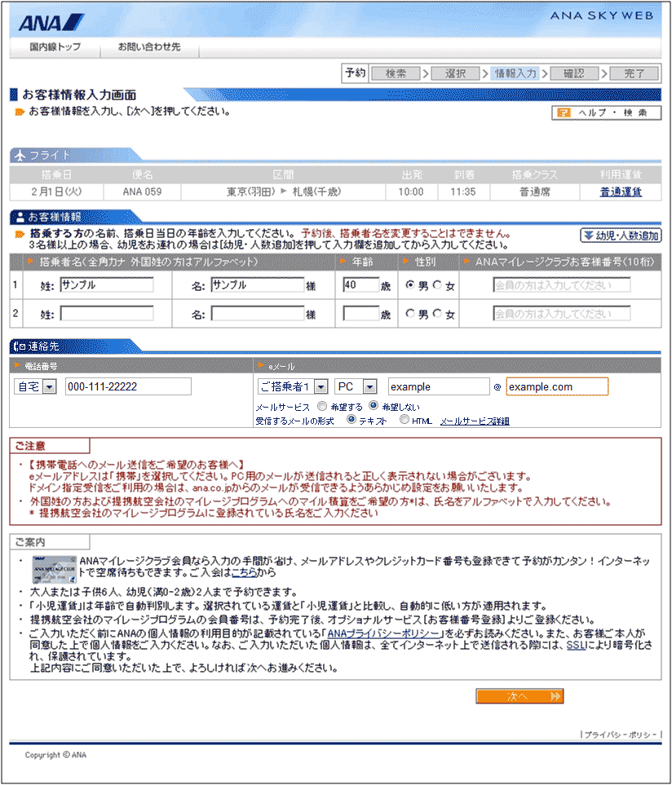This screenshot has height=785, width=672.
Task: Select the 情報入力 step
Action: click(515, 73)
